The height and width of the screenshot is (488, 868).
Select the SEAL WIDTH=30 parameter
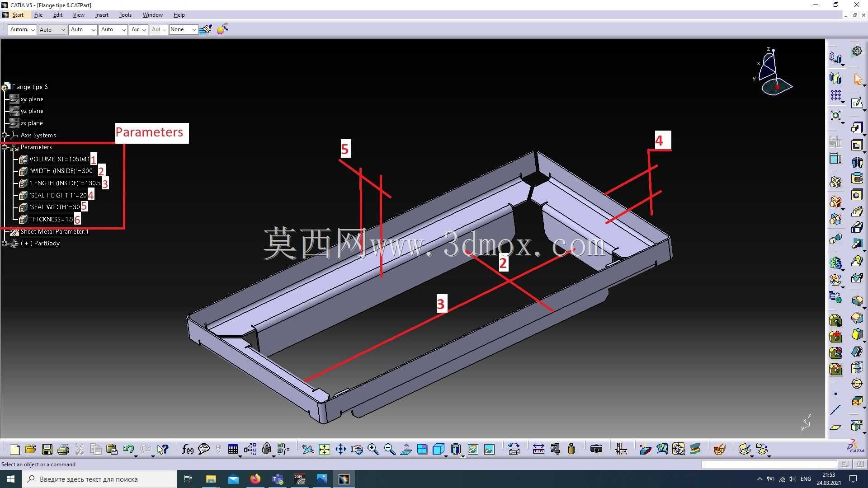(55, 207)
